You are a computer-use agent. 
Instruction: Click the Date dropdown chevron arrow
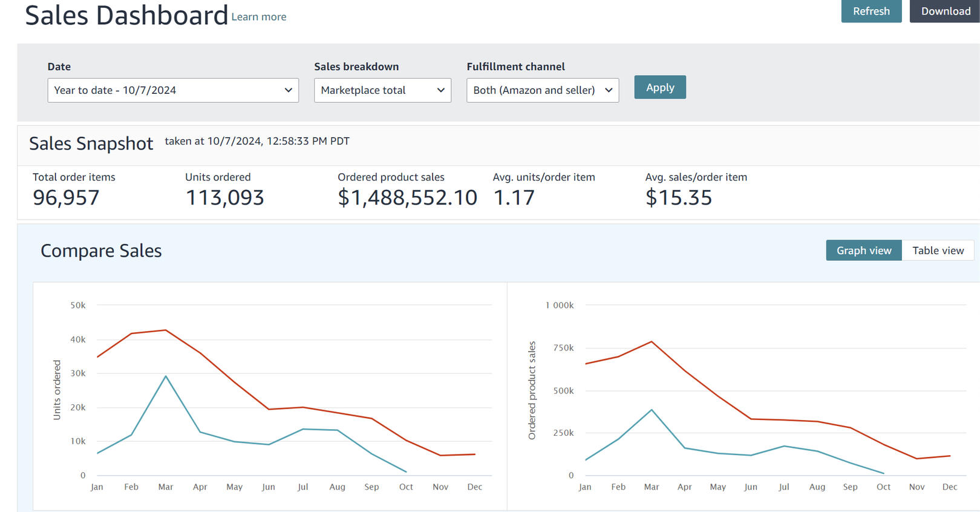[x=289, y=90]
